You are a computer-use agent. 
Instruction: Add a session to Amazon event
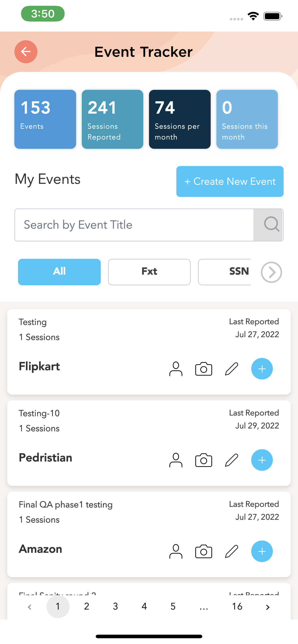(262, 551)
